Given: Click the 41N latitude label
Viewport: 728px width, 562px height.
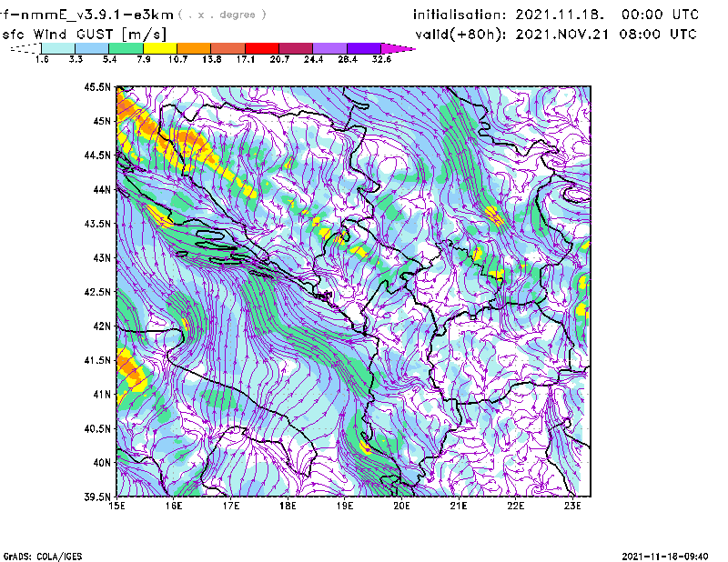Looking at the screenshot, I should pyautogui.click(x=102, y=395).
